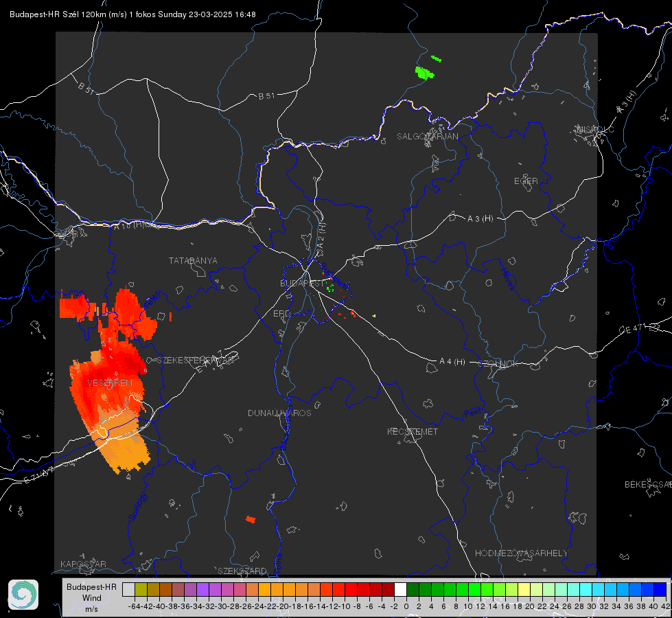The width and height of the screenshot is (672, 618).
Task: Select the purple swatch between -34 and -32
Action: 202,589
